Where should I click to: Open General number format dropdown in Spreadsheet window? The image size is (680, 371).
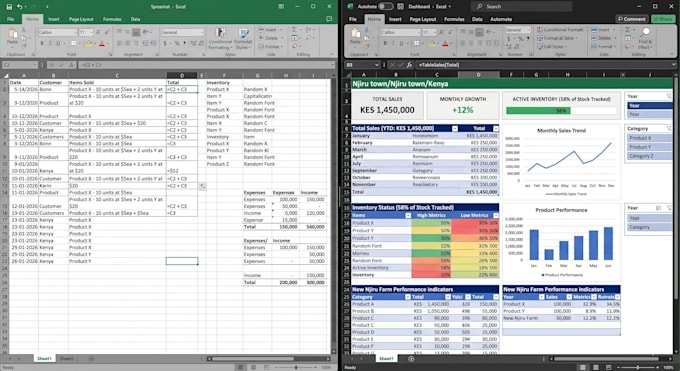(202, 32)
